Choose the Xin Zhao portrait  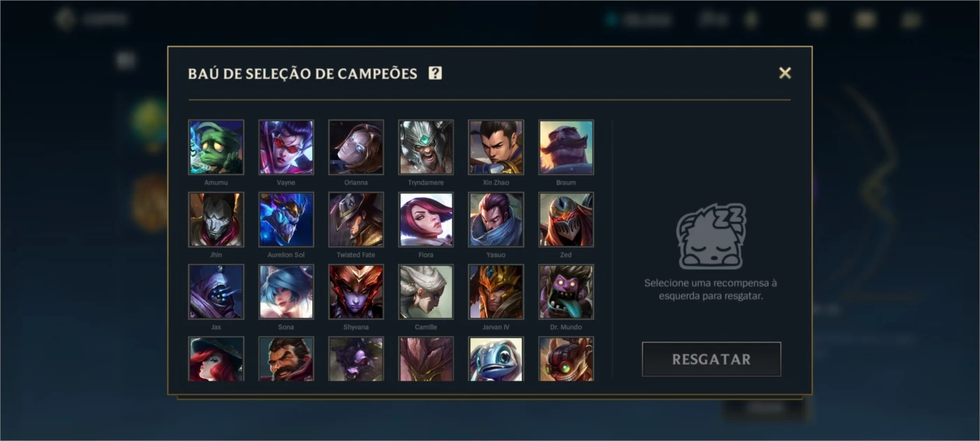click(x=496, y=147)
